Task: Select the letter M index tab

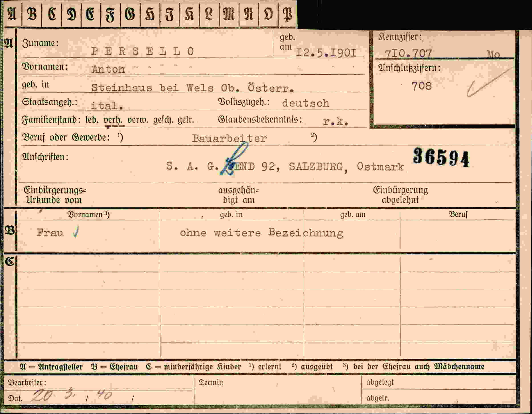Action: (229, 14)
